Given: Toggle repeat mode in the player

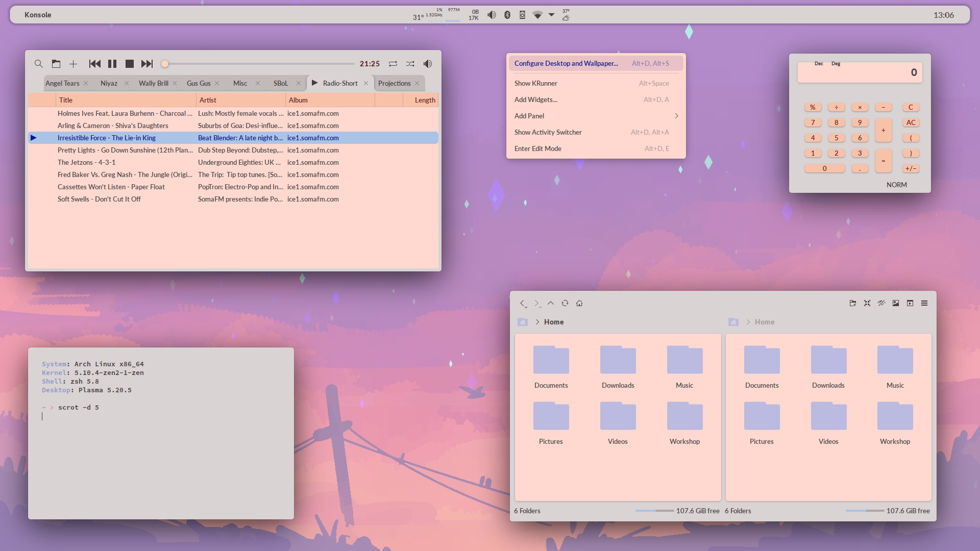Looking at the screenshot, I should [393, 64].
